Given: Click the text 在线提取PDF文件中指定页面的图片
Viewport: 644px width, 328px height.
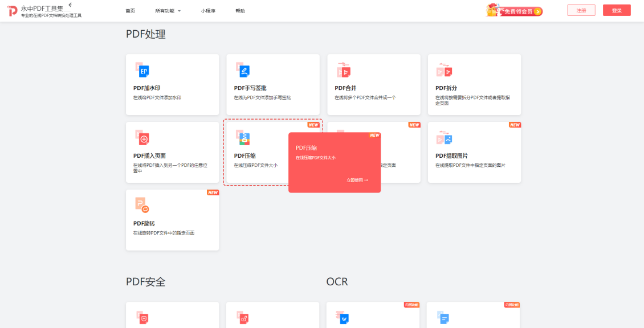Looking at the screenshot, I should pos(470,165).
